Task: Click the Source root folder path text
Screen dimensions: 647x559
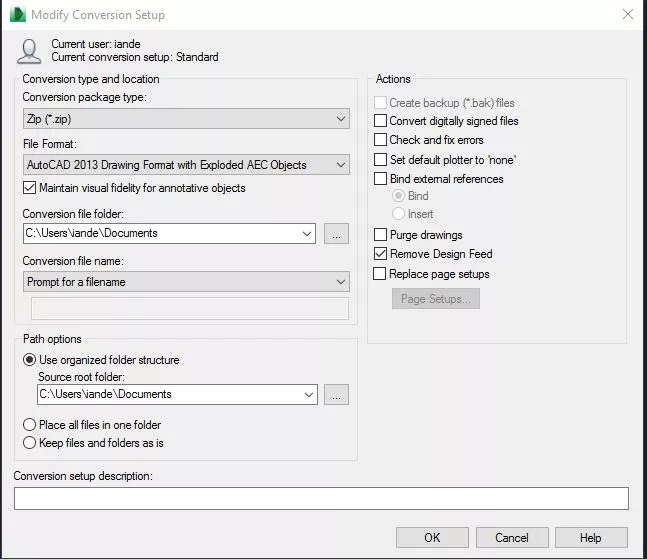Action: click(x=105, y=394)
